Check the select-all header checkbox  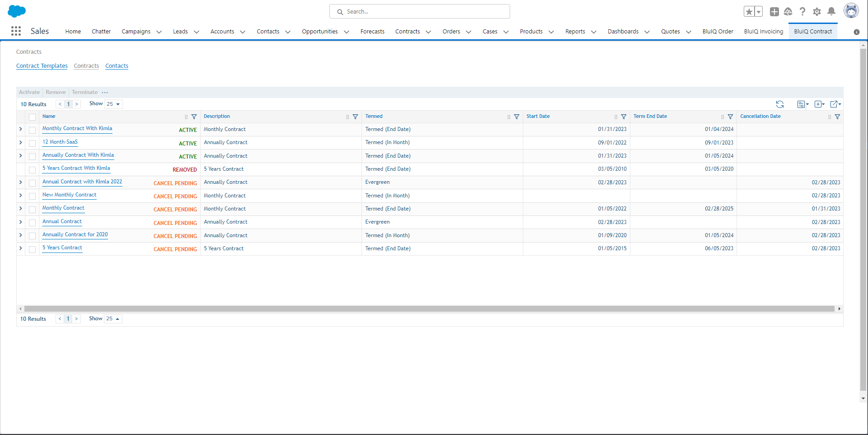point(32,117)
